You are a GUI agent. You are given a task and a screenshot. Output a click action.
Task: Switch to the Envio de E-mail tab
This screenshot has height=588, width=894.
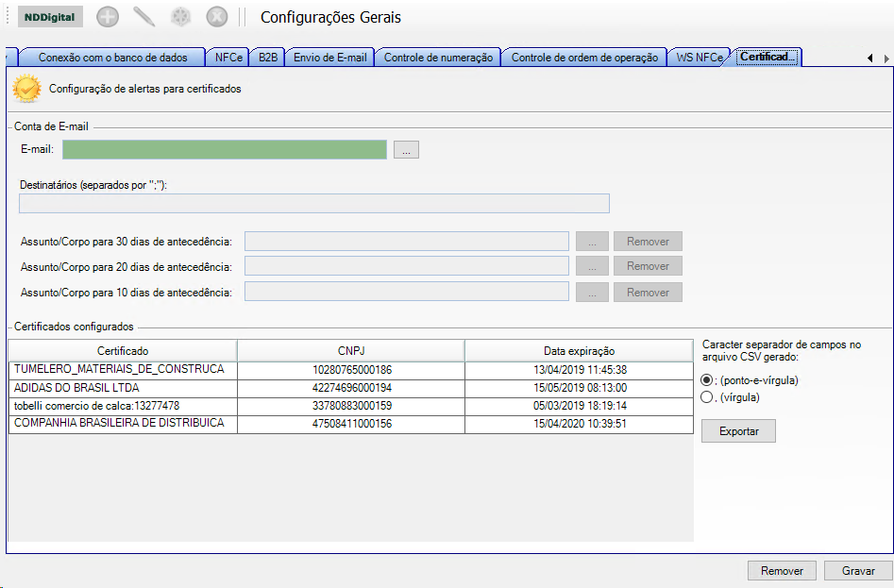point(329,58)
